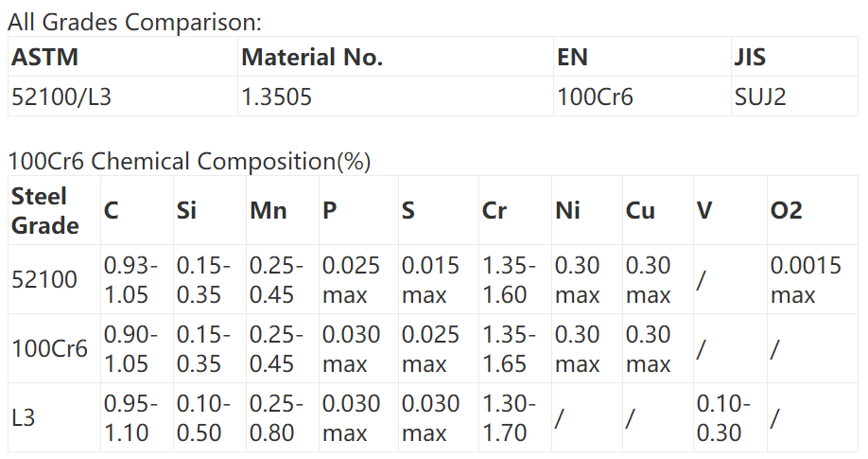Click the EN column header

tap(572, 57)
